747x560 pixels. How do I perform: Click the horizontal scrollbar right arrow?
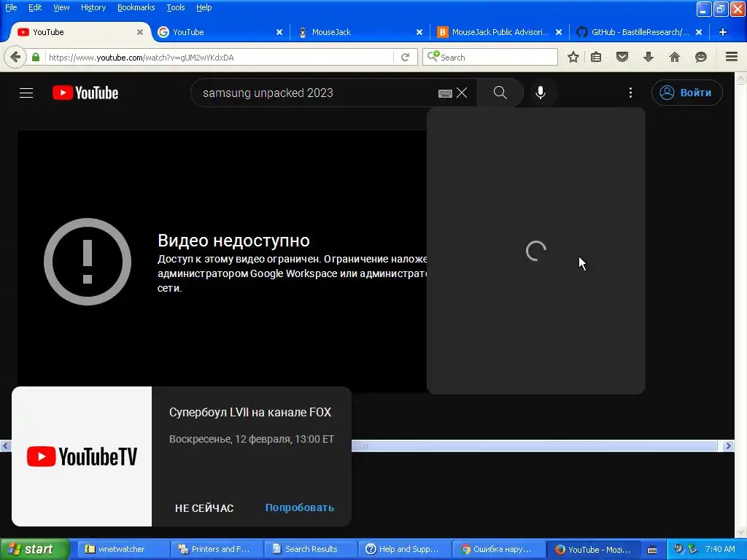pos(728,446)
